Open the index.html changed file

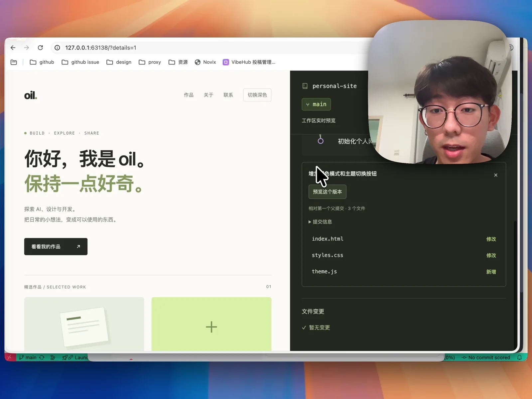[404, 239]
